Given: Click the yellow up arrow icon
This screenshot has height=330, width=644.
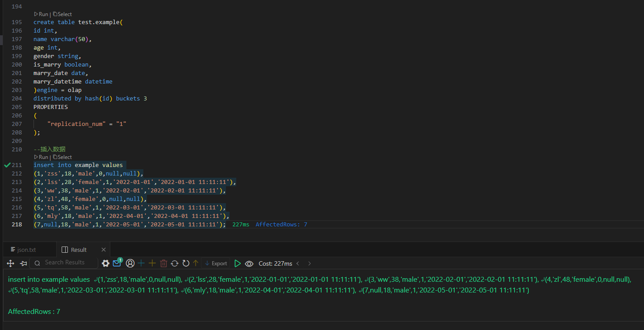Looking at the screenshot, I should tap(196, 263).
